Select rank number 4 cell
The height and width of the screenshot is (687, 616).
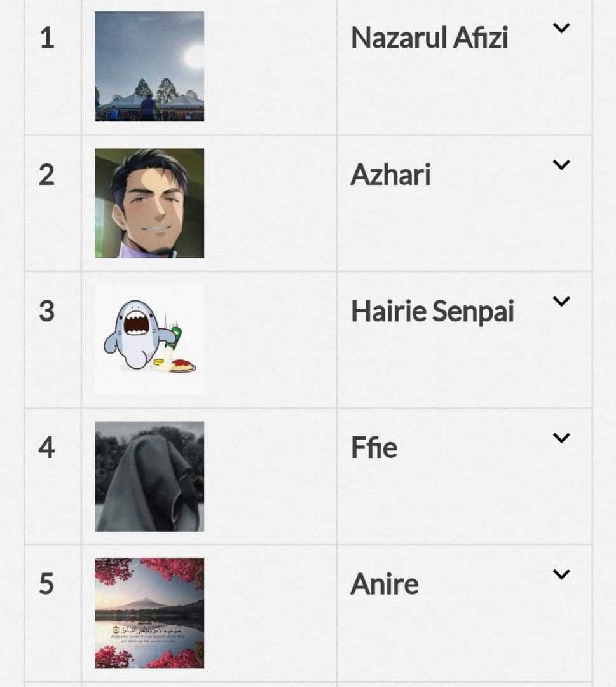click(x=53, y=476)
